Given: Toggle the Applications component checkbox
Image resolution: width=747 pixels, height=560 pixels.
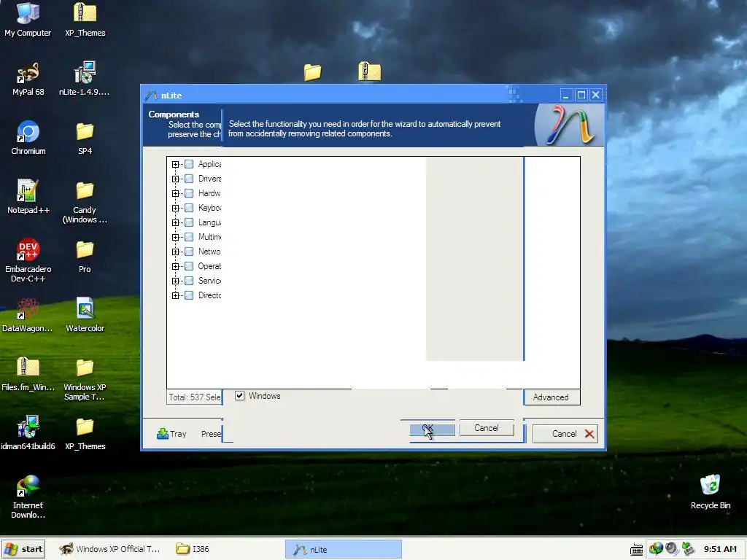Looking at the screenshot, I should 189,164.
